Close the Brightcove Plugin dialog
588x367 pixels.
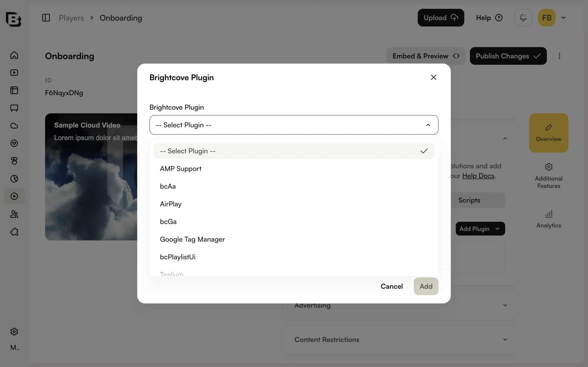coord(433,77)
